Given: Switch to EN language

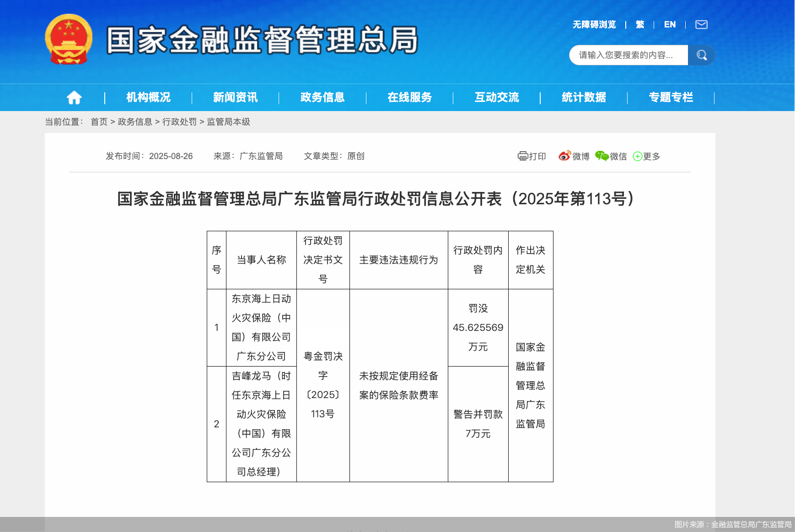Looking at the screenshot, I should pos(670,25).
